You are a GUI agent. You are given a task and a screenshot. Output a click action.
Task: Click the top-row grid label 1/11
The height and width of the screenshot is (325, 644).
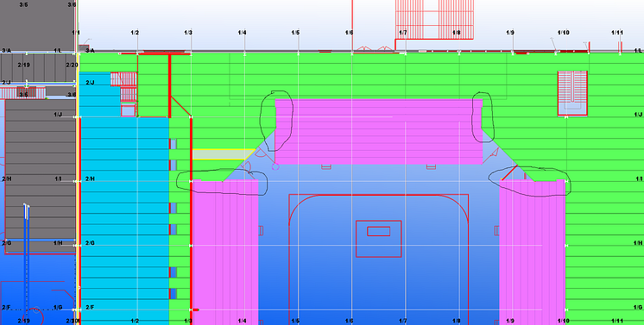tap(617, 33)
